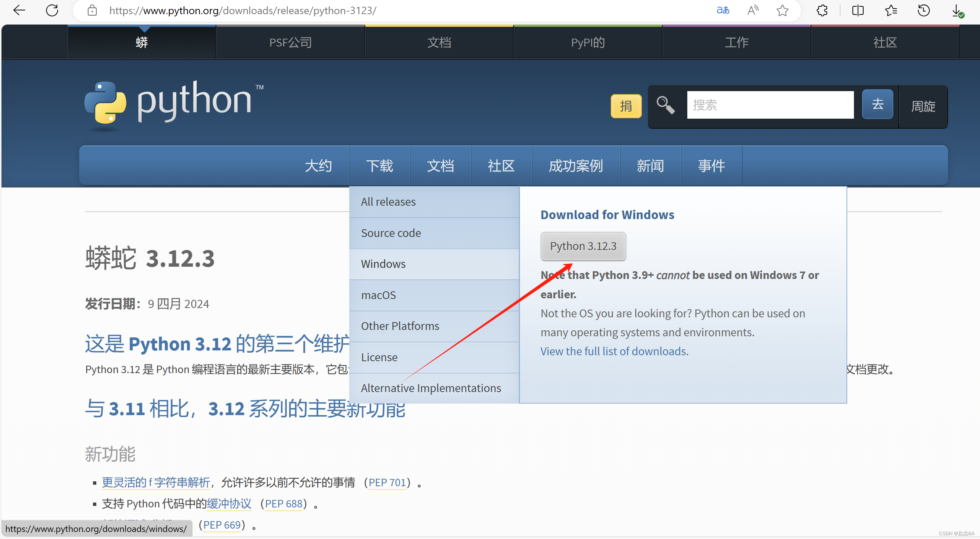Click the 捐 donate button
This screenshot has width=980, height=539.
click(x=626, y=106)
